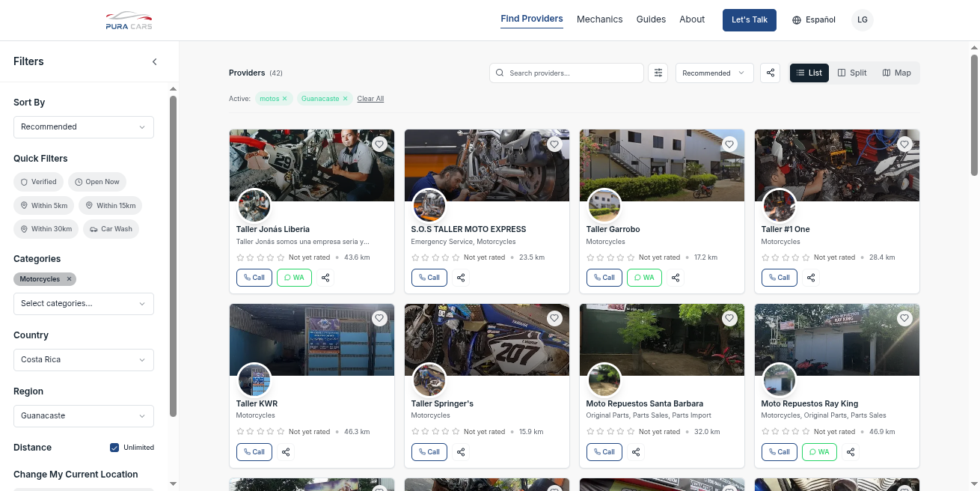Favorite S.O.S TALLER MOTO EXPRESS with the heart
This screenshot has width=980, height=491.
pos(554,144)
